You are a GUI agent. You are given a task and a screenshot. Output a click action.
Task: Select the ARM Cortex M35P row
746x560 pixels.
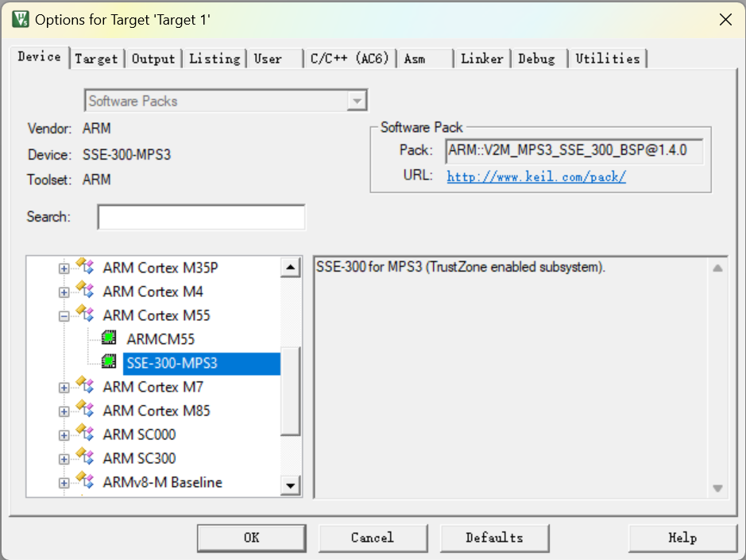click(160, 268)
